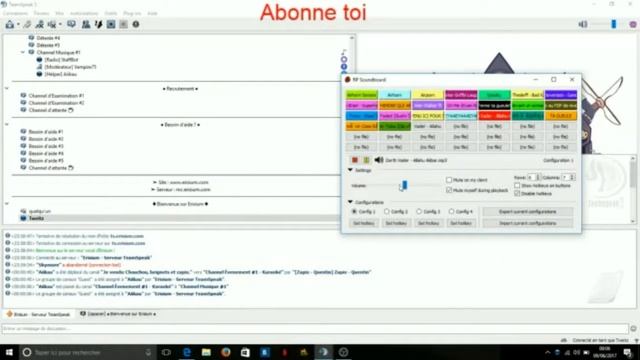
Task: Open File Explorer from the taskbar
Action: pyautogui.click(x=206, y=352)
